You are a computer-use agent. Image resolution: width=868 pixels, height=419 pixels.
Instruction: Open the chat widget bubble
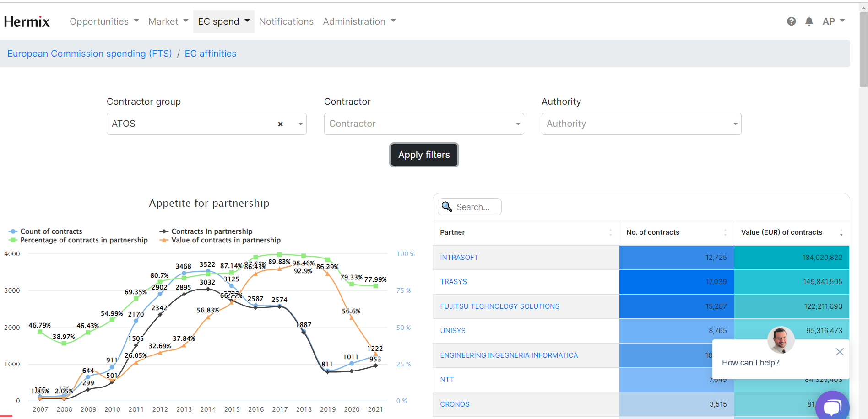pos(832,405)
